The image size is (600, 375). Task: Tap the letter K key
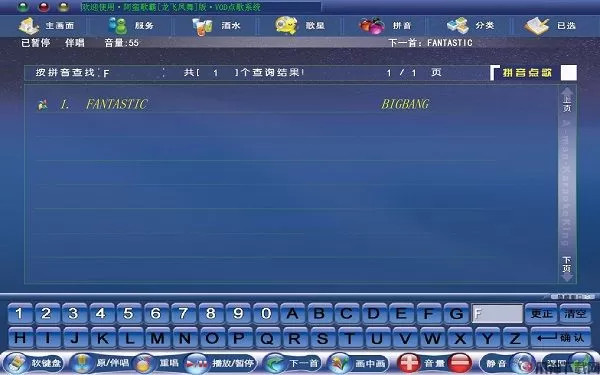click(103, 338)
